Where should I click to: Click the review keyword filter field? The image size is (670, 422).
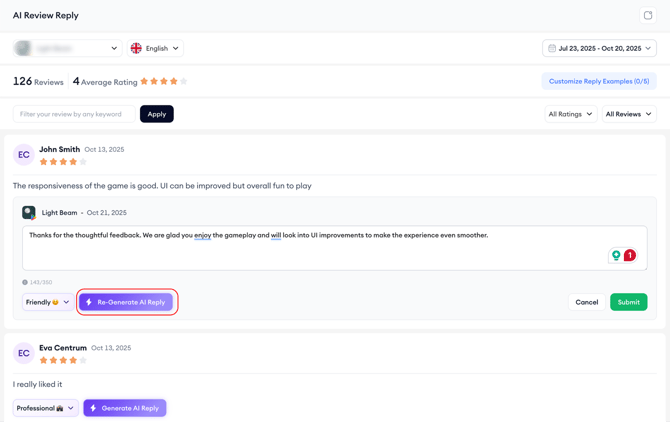73,114
